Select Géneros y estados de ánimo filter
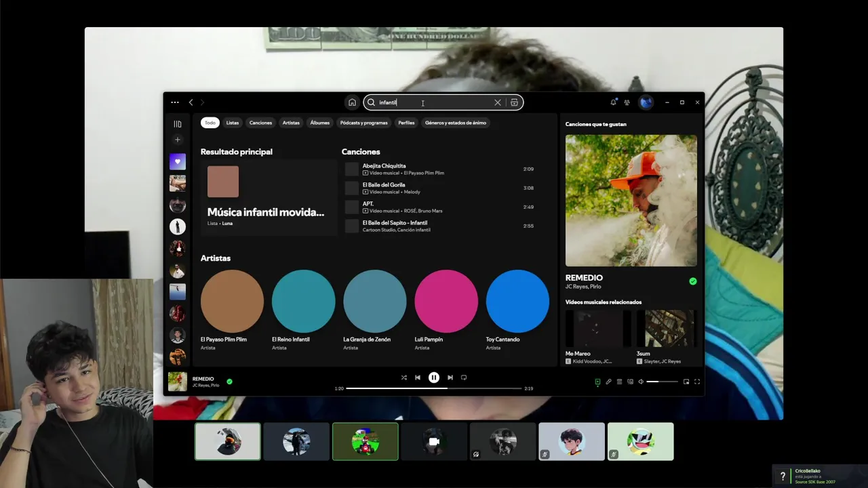The image size is (868, 488). point(456,123)
